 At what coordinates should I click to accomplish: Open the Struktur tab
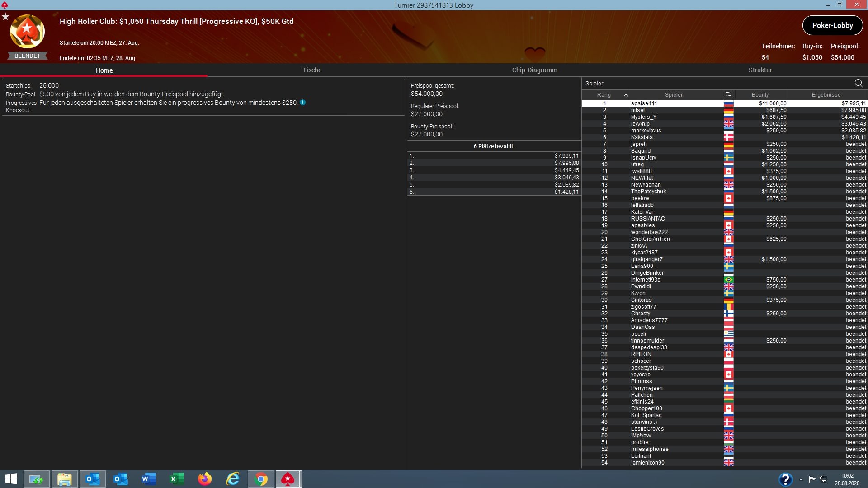pyautogui.click(x=760, y=70)
